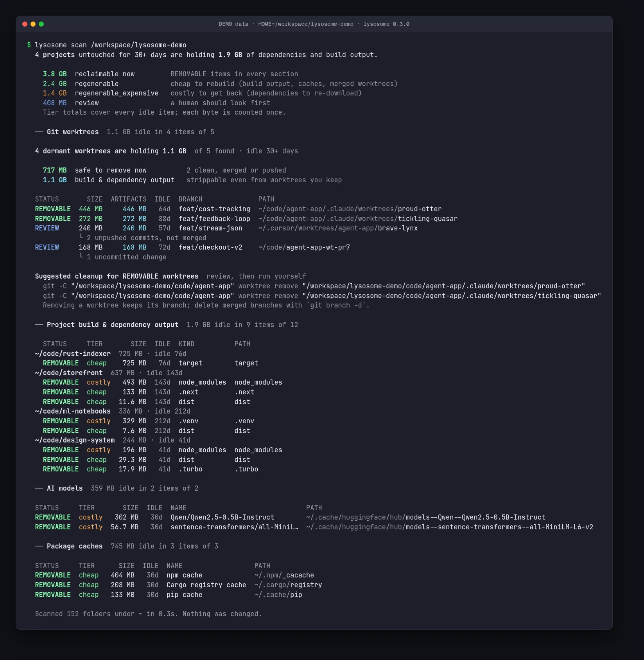The image size is (644, 660).
Task: Click the '717 MB' safe to remove value
Action: pos(55,170)
